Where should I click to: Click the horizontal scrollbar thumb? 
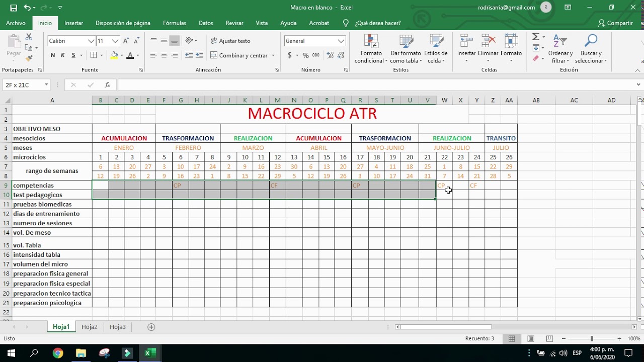[445, 327]
